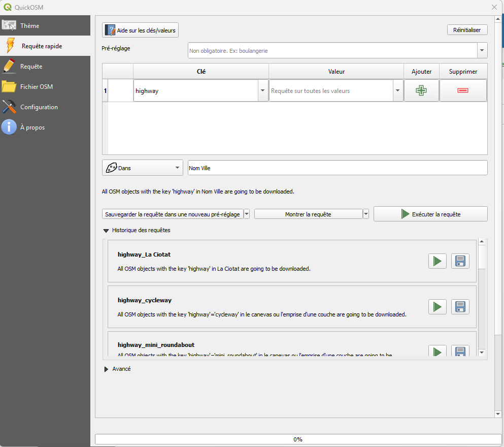
Task: Click the Nom Ville place field
Action: click(x=338, y=168)
